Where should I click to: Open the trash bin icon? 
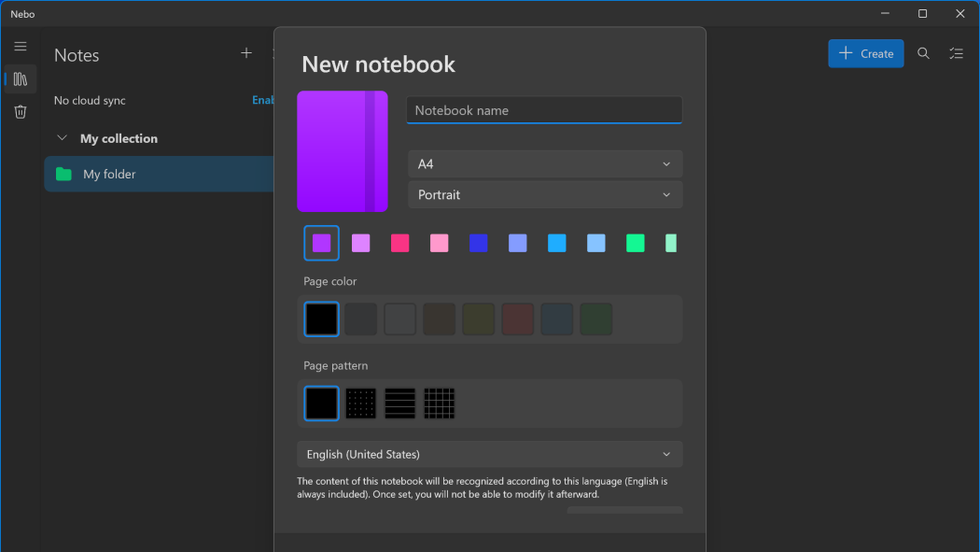coord(21,112)
